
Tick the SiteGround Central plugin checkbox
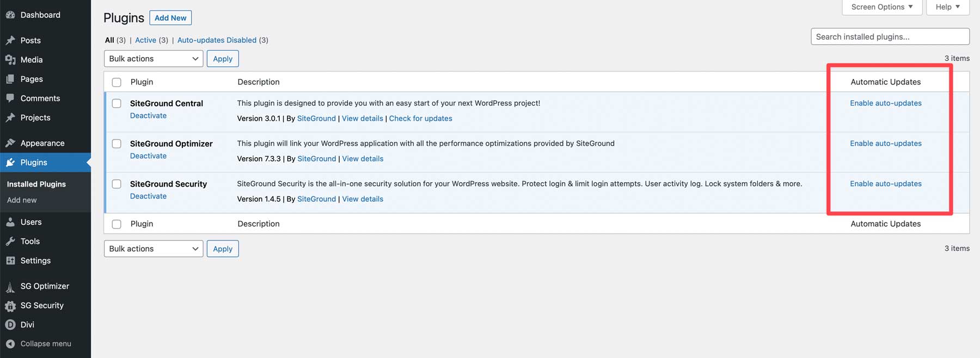point(117,103)
